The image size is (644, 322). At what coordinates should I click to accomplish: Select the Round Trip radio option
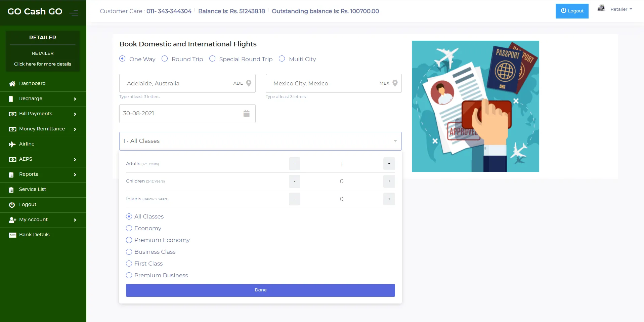coord(165,59)
